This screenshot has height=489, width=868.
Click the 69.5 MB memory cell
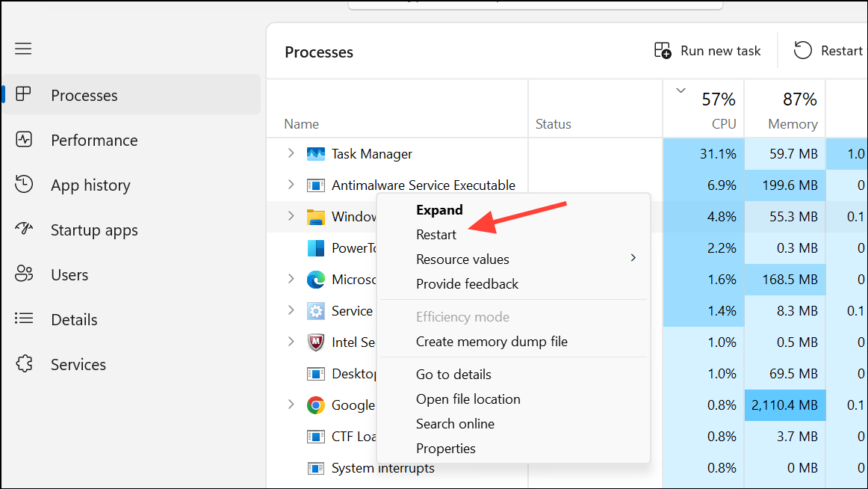coord(785,374)
